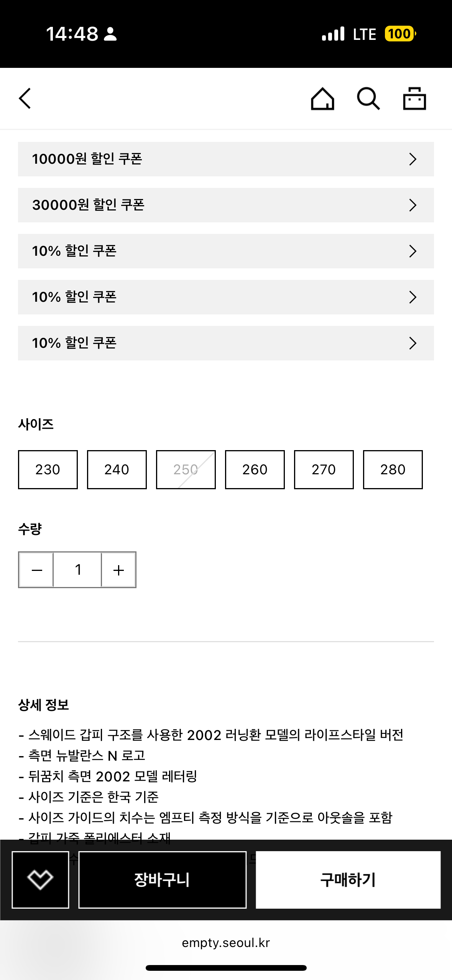452x980 pixels.
Task: Select shoe size 230
Action: coord(48,469)
